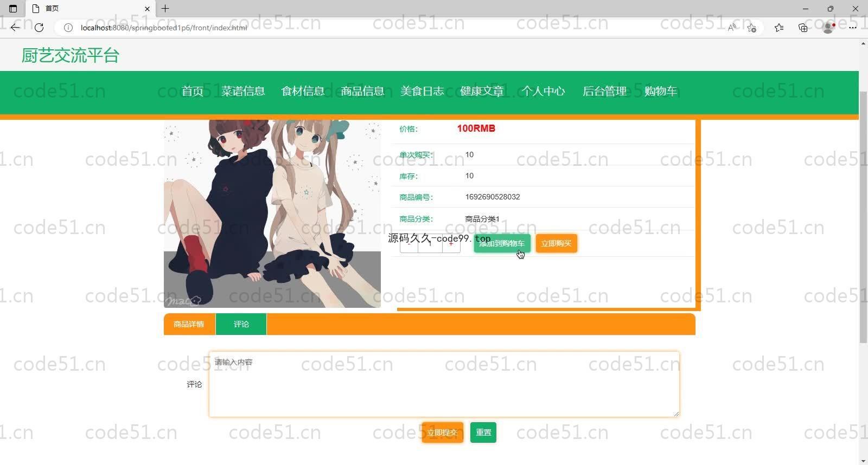Click the product image thumbnail
Screen dimensions: 868x465
(272, 214)
